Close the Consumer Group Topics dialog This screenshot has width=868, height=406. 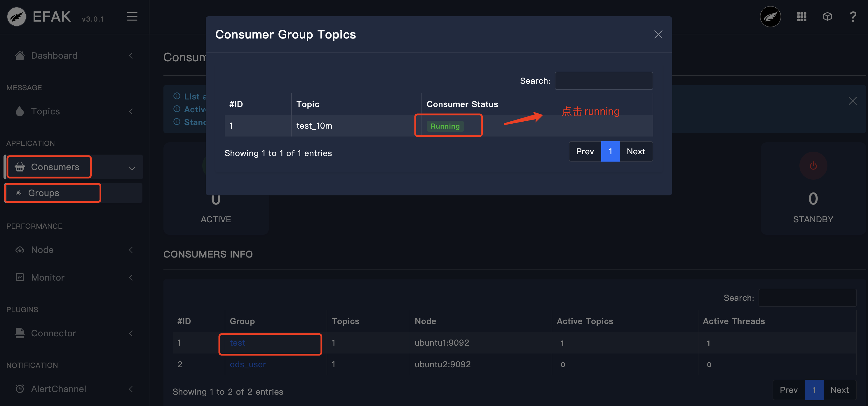(658, 34)
